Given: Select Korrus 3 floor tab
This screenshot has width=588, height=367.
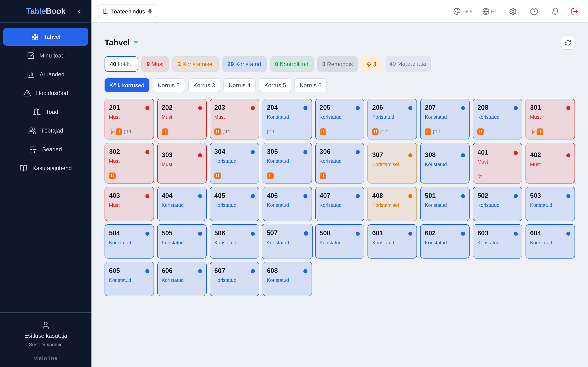Looking at the screenshot, I should (x=204, y=85).
